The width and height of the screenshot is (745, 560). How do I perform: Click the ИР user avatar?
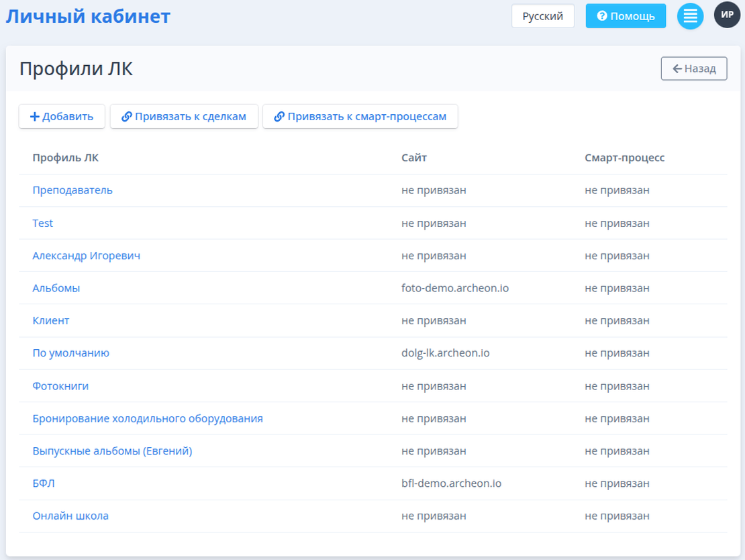[x=727, y=15]
